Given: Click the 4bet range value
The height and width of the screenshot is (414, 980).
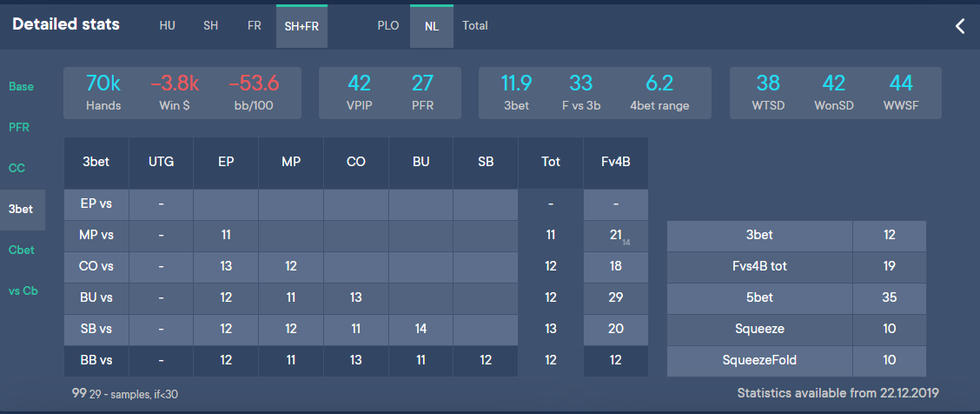Looking at the screenshot, I should pyautogui.click(x=660, y=92).
